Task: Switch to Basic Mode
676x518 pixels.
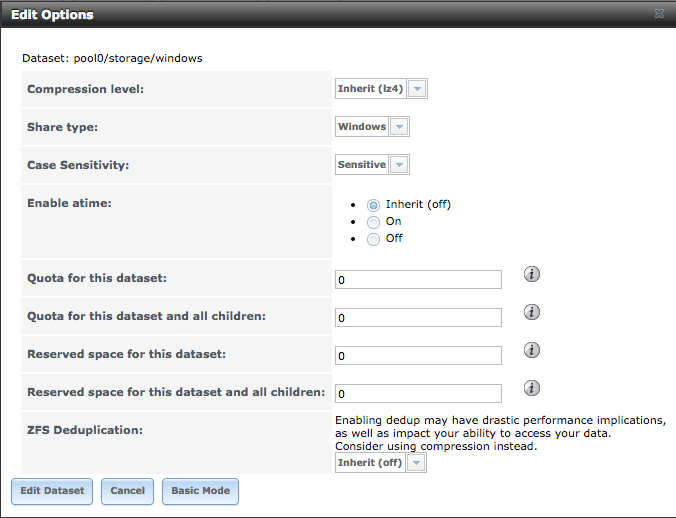Action: (200, 491)
